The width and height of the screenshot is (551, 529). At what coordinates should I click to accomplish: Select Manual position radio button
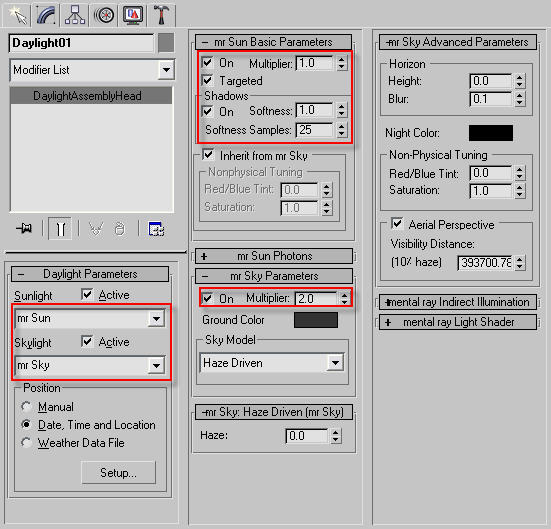[27, 407]
